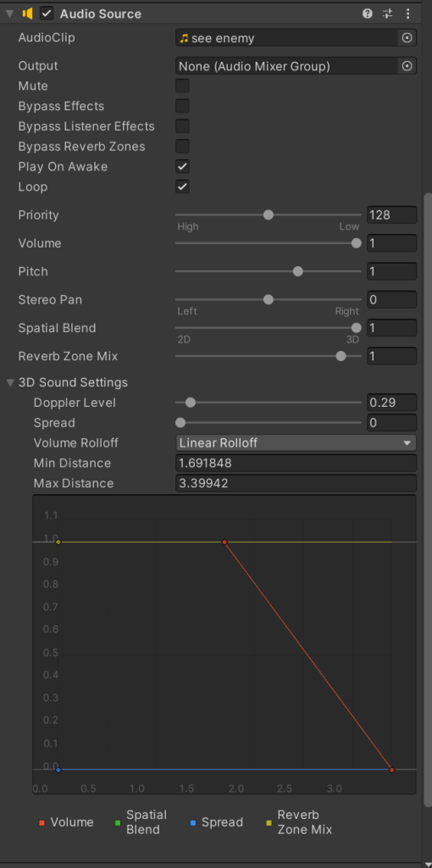Screen dimensions: 432x868
Task: Uncheck the Loop checkbox
Action: click(182, 186)
